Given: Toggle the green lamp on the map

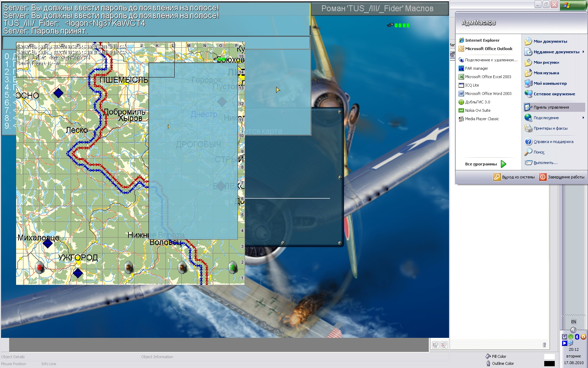Looking at the screenshot, I should 232,268.
